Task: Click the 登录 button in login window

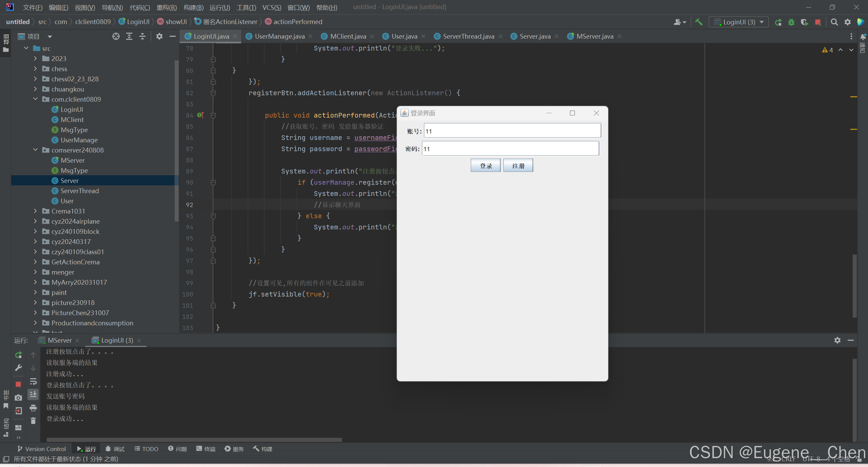Action: click(485, 166)
